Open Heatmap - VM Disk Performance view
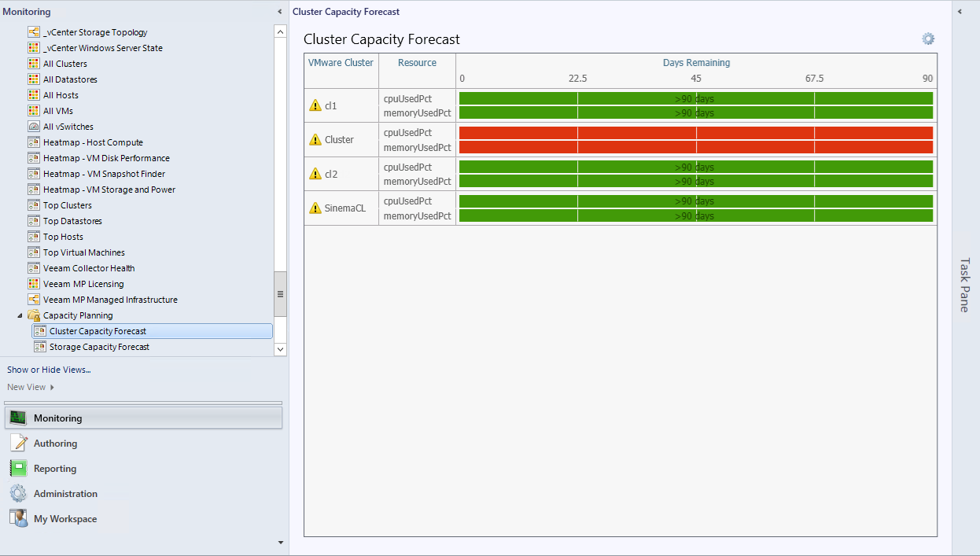 [106, 158]
